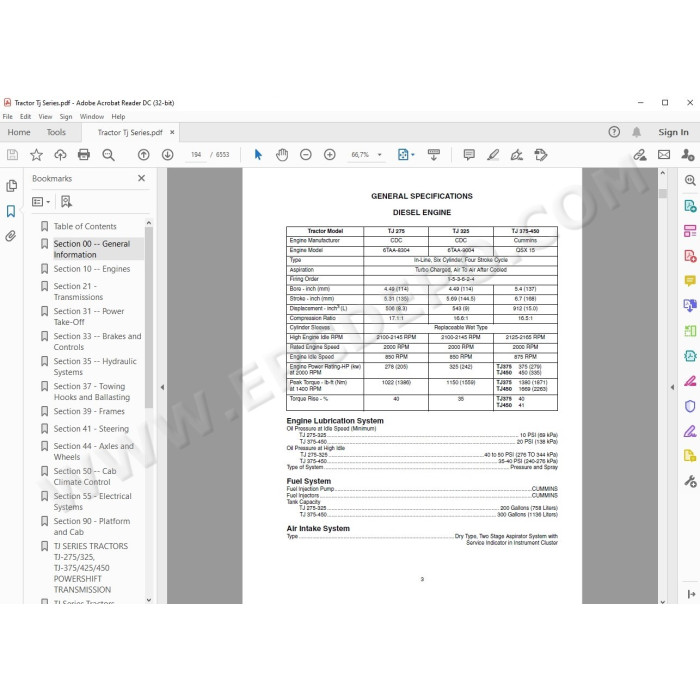Open the search tool in right pane
This screenshot has height=700, width=700.
point(690,180)
